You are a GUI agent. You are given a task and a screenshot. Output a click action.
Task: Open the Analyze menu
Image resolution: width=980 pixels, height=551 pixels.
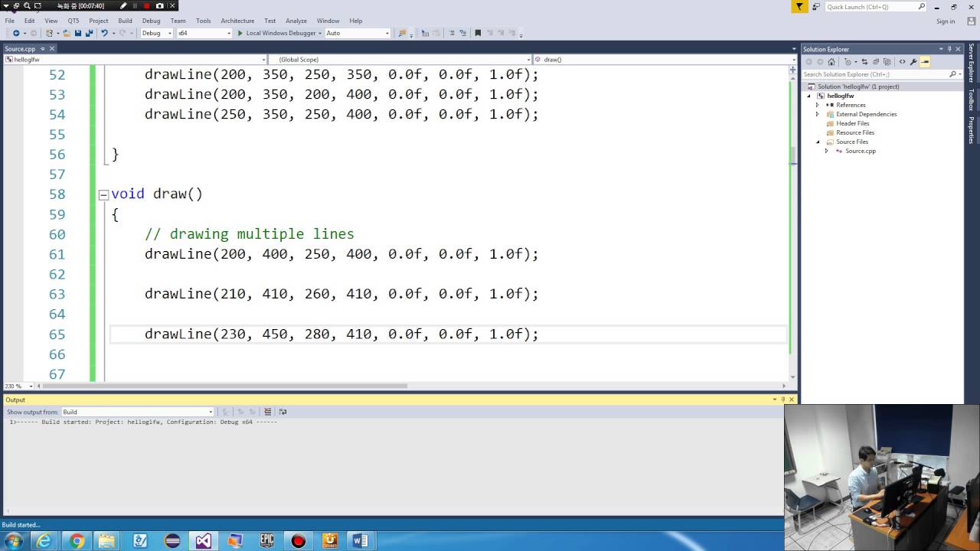point(296,21)
